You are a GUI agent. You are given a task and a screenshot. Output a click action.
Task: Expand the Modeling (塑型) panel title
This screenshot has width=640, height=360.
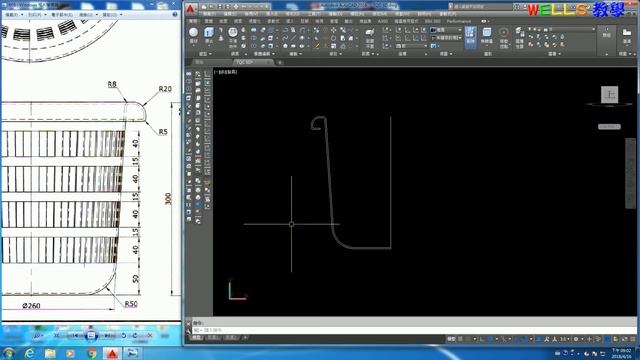pos(205,54)
